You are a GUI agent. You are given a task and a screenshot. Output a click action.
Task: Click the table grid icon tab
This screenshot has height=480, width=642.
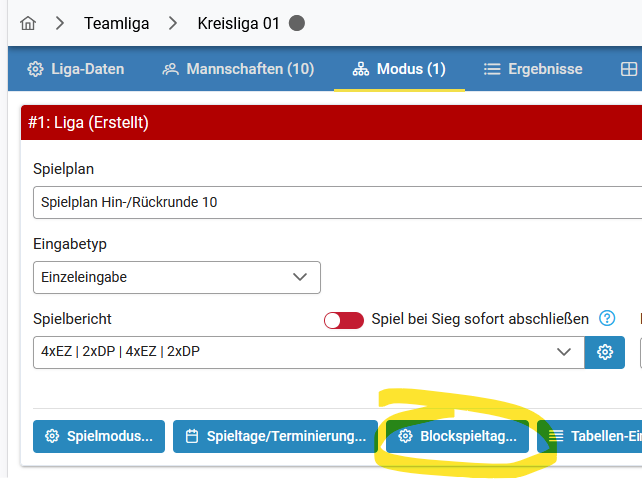[628, 69]
